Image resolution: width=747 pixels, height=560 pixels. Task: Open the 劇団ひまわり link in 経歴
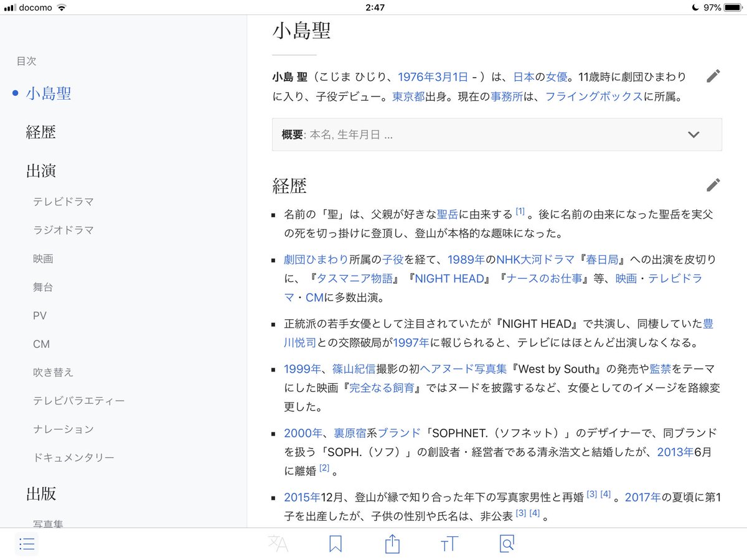click(316, 259)
